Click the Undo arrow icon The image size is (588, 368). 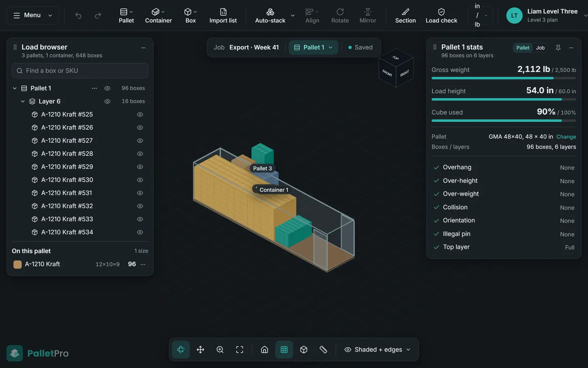click(78, 16)
